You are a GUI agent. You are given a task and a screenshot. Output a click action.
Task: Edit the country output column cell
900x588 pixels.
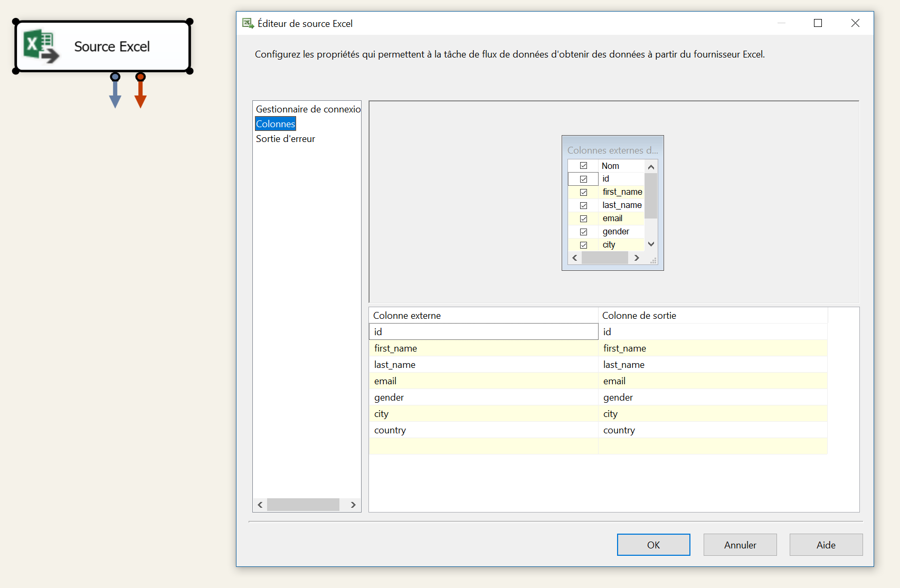(x=713, y=430)
